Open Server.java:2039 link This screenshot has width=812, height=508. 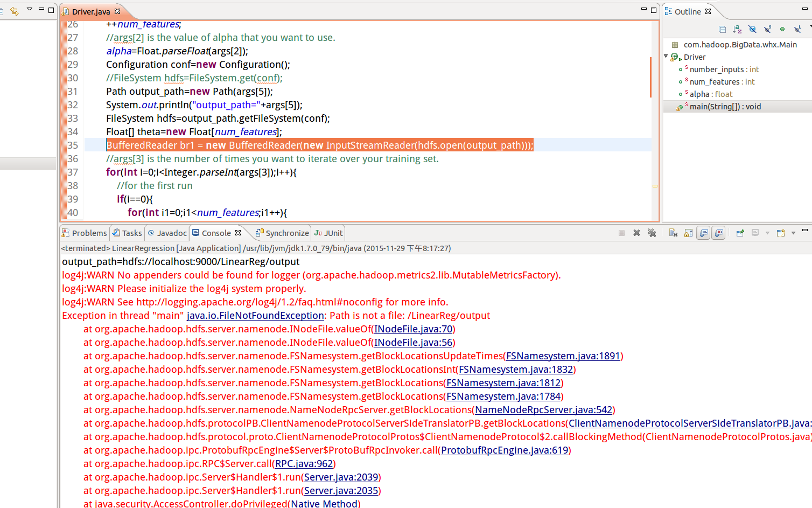click(x=341, y=477)
